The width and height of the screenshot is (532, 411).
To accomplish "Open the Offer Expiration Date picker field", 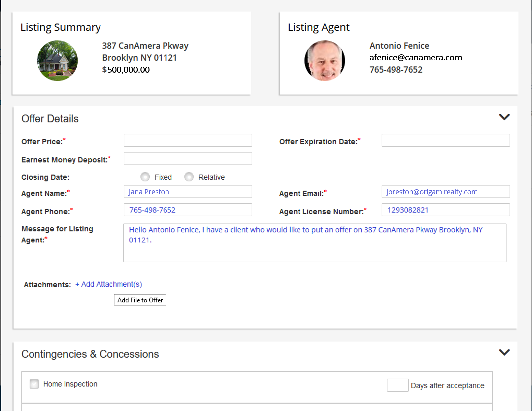I will [x=446, y=140].
